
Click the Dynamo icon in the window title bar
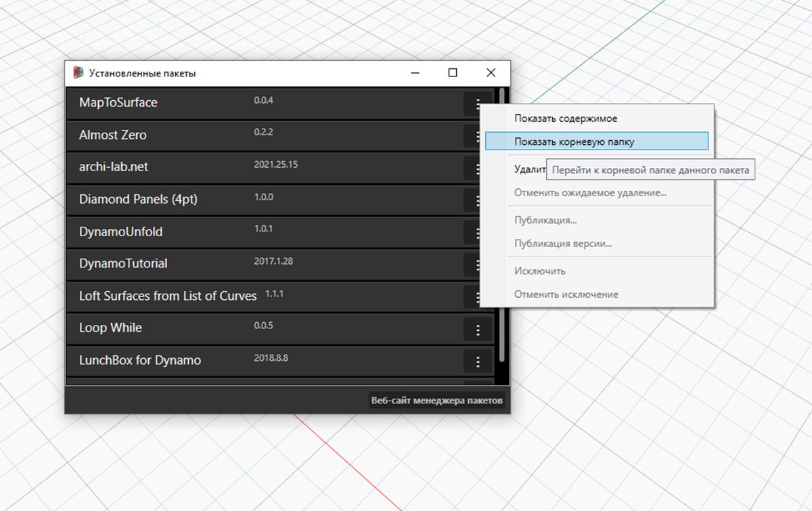point(78,72)
